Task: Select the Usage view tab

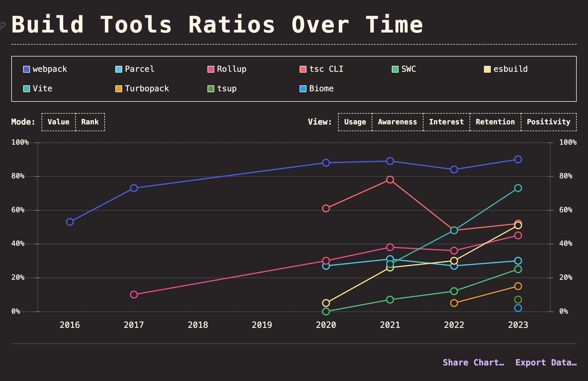Action: [x=355, y=122]
